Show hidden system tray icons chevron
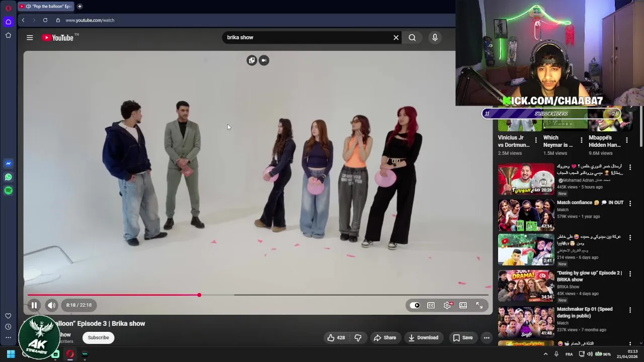 545,354
